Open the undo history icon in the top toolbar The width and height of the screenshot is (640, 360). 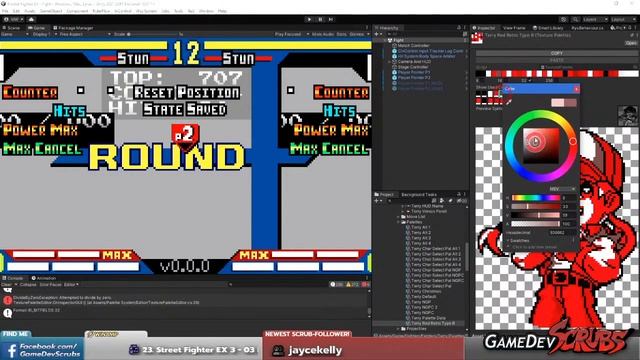pos(563,19)
